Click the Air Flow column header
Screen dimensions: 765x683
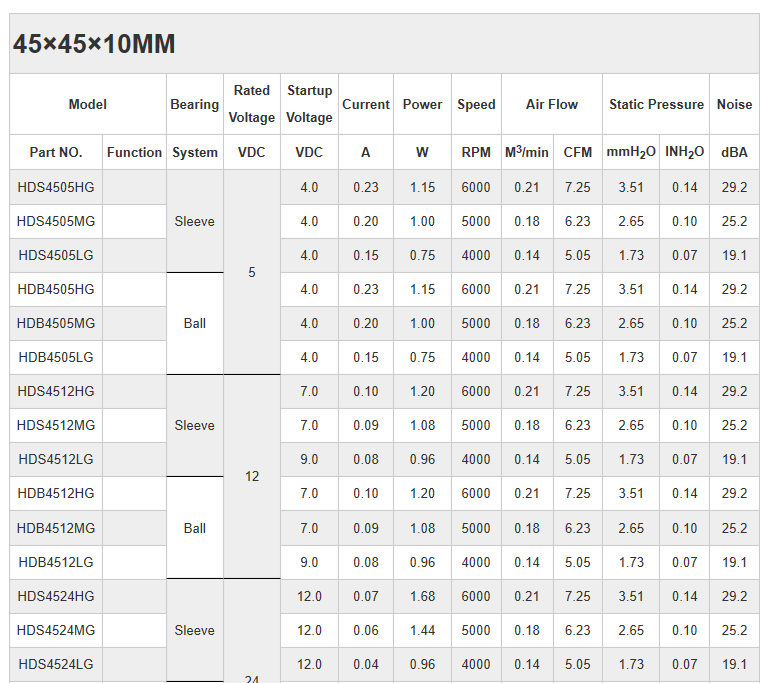click(x=552, y=104)
